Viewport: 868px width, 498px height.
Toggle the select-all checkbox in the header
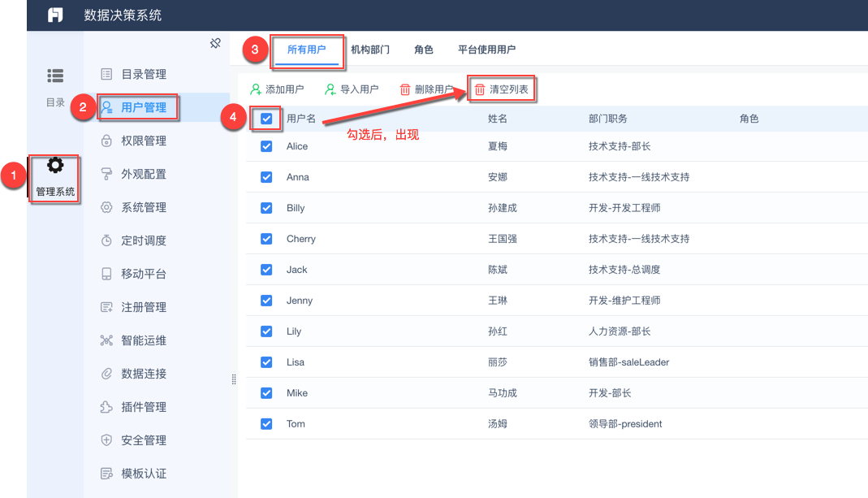(x=266, y=119)
